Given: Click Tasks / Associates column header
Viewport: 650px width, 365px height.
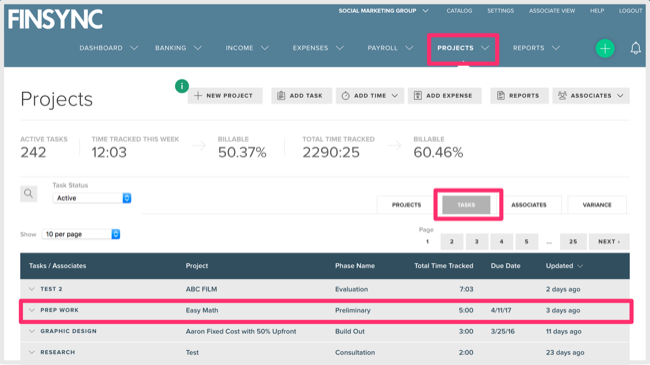Looking at the screenshot, I should coord(57,266).
